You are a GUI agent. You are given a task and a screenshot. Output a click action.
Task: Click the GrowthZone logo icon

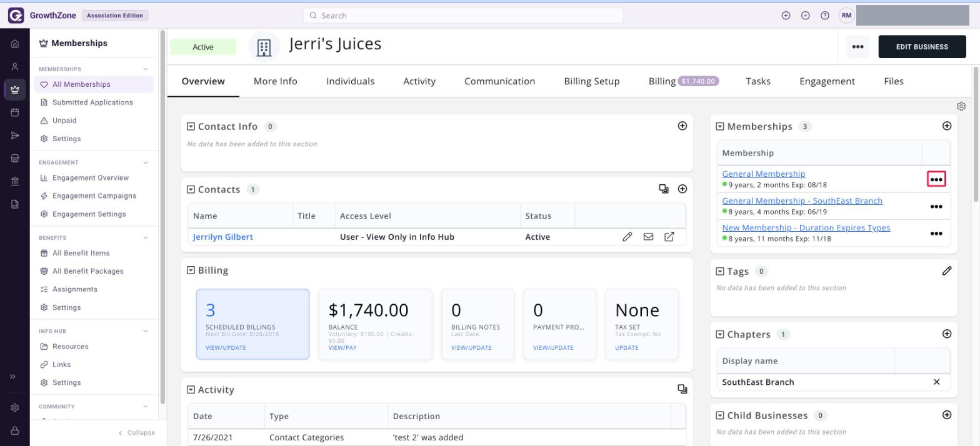(16, 16)
